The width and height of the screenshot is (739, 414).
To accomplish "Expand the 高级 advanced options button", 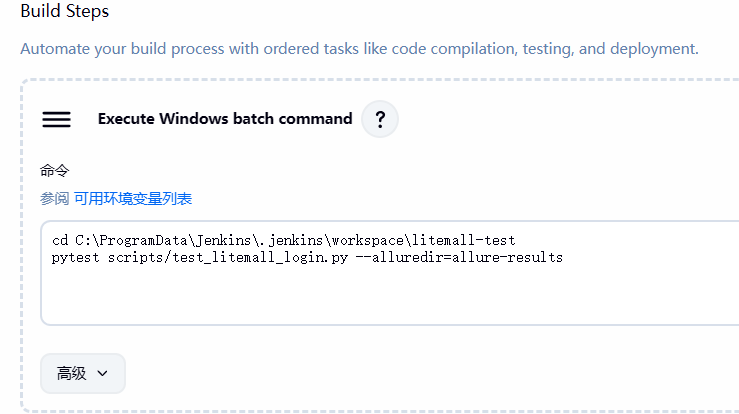I will 83,373.
